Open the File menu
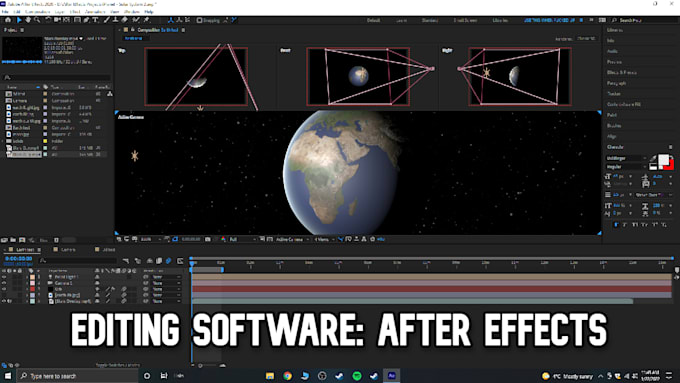Image resolution: width=680 pixels, height=383 pixels. 5,12
